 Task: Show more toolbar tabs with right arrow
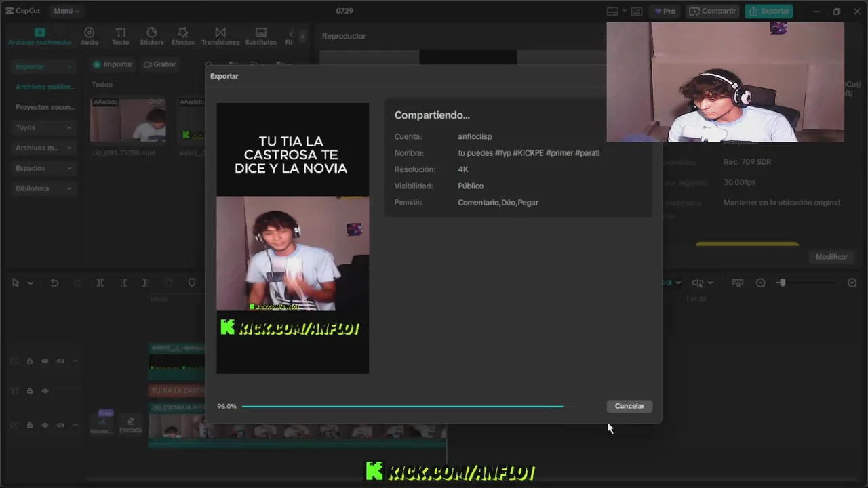(x=302, y=36)
